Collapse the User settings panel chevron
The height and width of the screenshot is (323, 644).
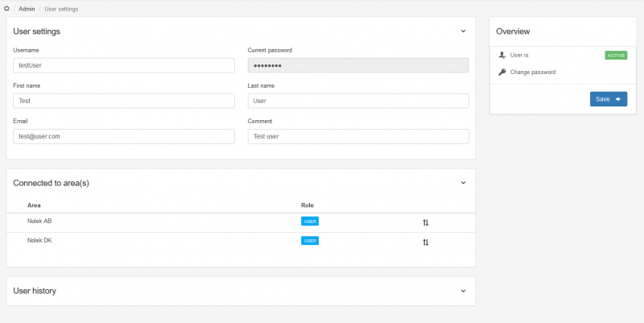click(x=464, y=31)
